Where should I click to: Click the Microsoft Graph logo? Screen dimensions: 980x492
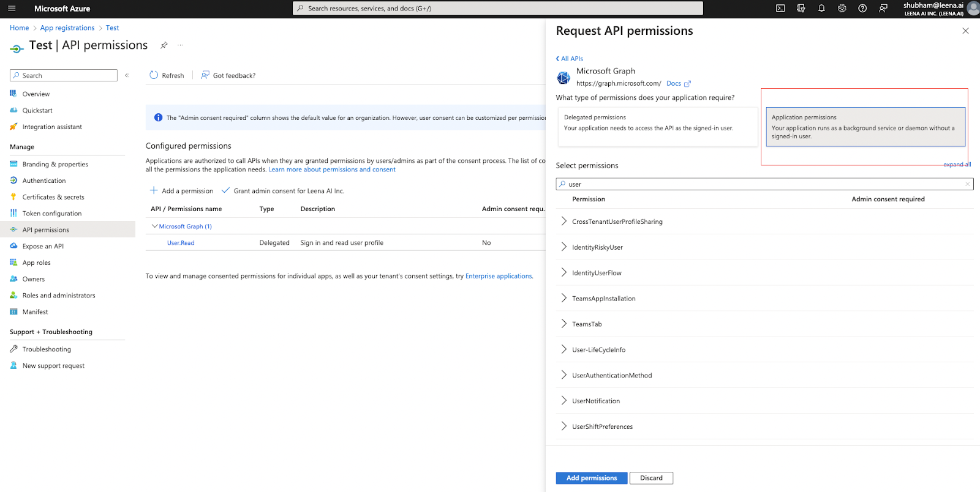pos(563,78)
